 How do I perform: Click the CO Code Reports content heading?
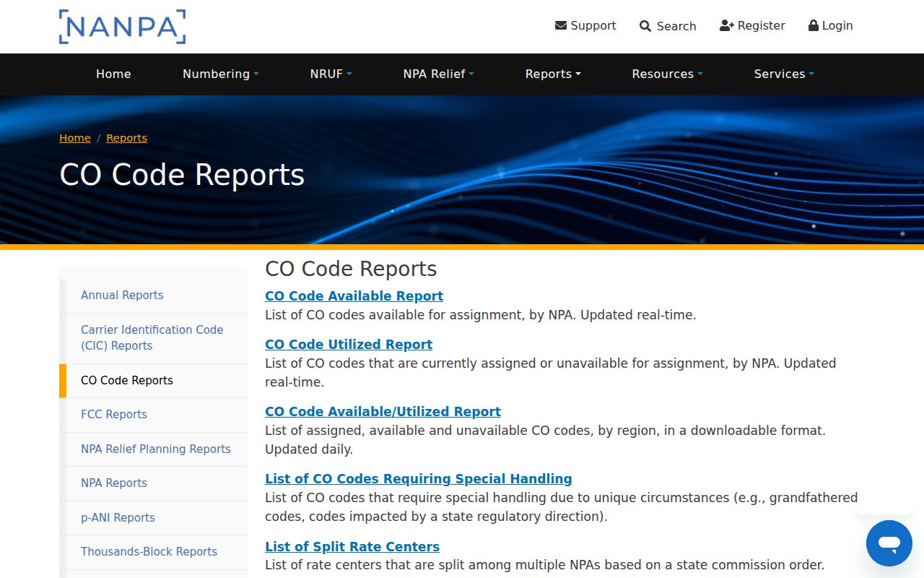coord(351,269)
